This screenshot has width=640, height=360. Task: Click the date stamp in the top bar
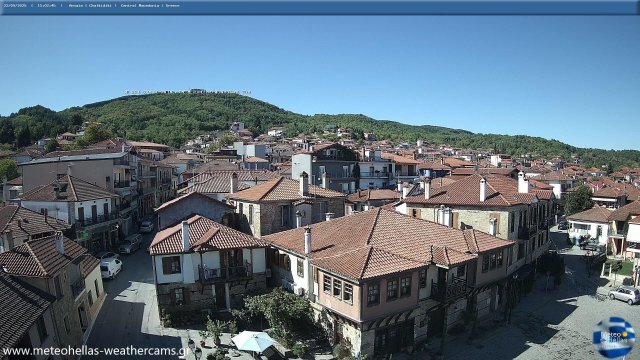(15, 6)
